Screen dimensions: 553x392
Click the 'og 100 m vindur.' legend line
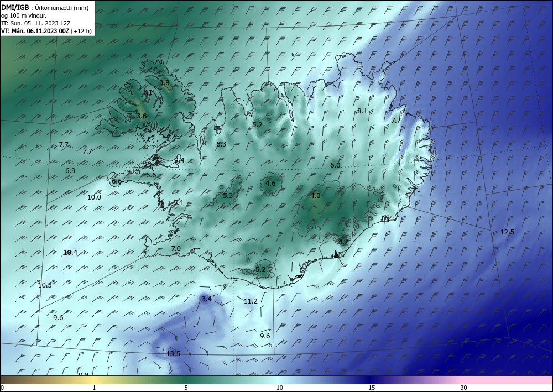click(24, 15)
